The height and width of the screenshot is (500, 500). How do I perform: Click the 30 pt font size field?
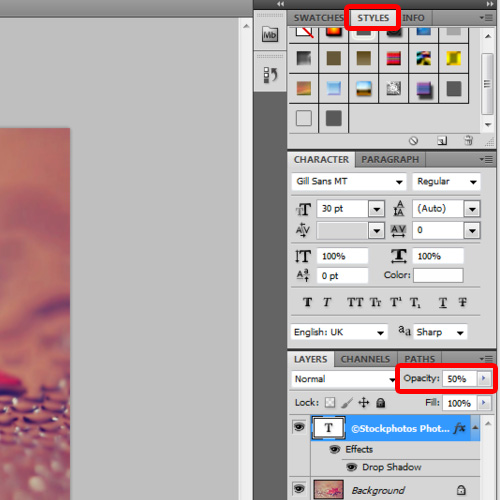pyautogui.click(x=342, y=209)
